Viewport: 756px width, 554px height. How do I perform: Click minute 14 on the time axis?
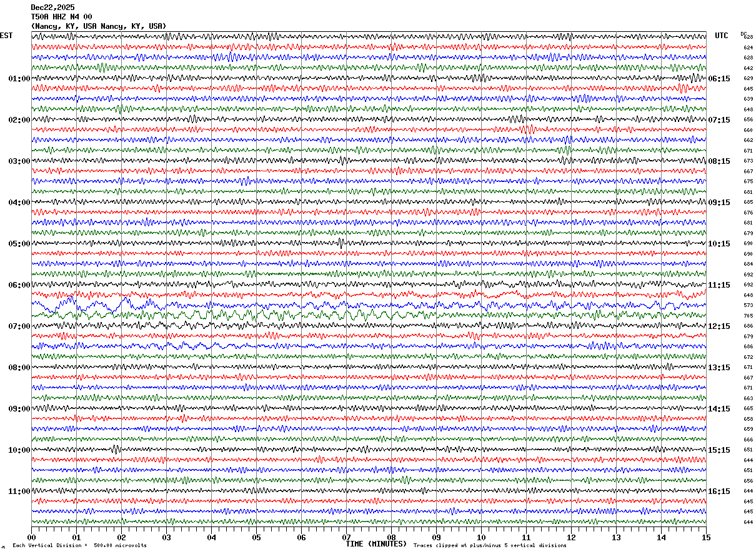[x=661, y=537]
